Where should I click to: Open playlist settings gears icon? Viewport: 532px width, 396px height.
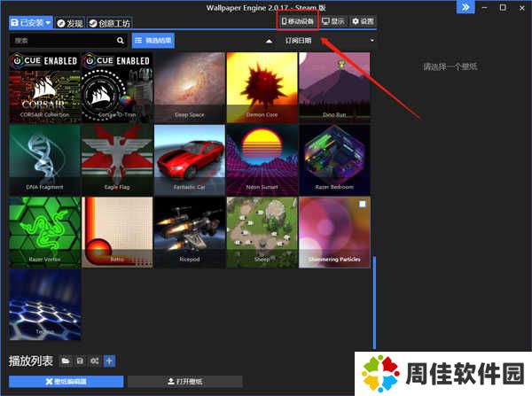pos(94,361)
